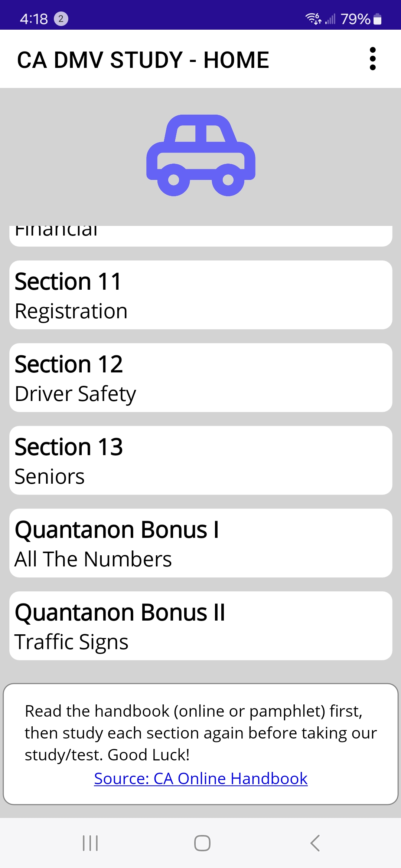
Task: Tap the Wi-Fi status icon
Action: pos(313,19)
